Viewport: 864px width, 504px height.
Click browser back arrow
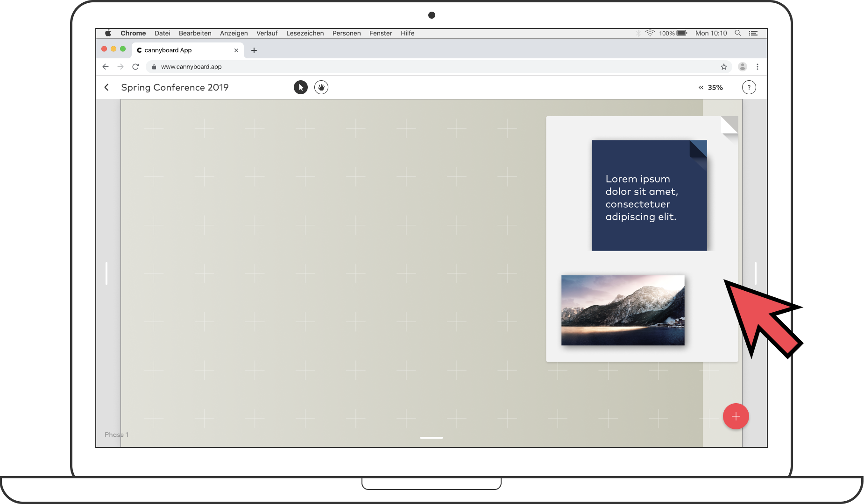(x=106, y=67)
